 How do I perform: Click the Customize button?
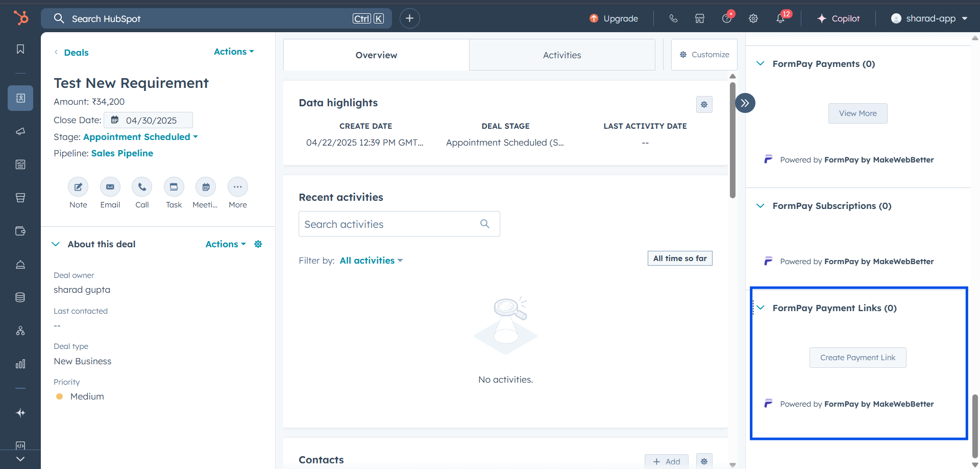(x=704, y=55)
